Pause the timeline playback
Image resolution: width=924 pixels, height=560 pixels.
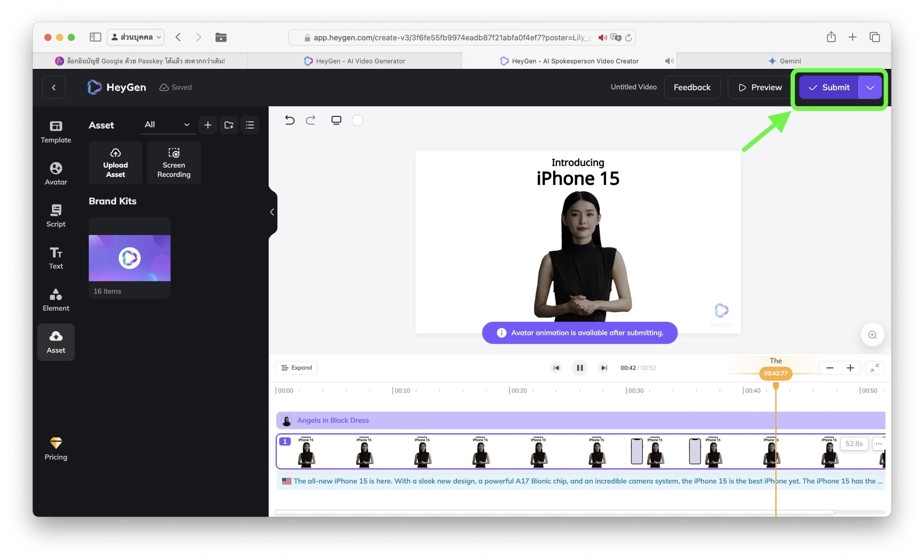[579, 368]
